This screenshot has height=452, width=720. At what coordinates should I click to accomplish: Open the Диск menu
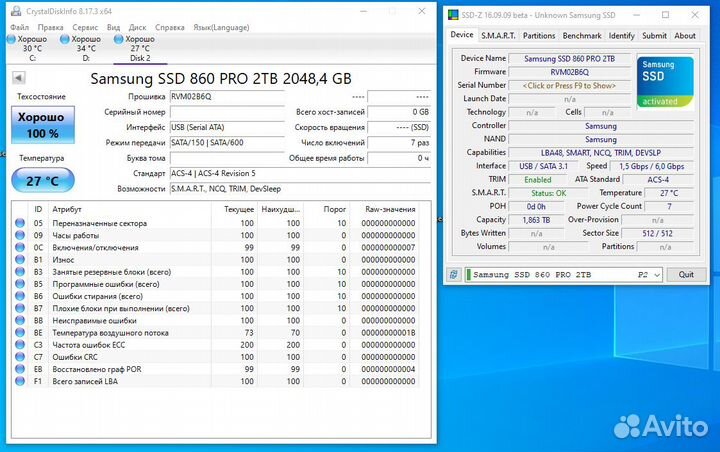[137, 28]
